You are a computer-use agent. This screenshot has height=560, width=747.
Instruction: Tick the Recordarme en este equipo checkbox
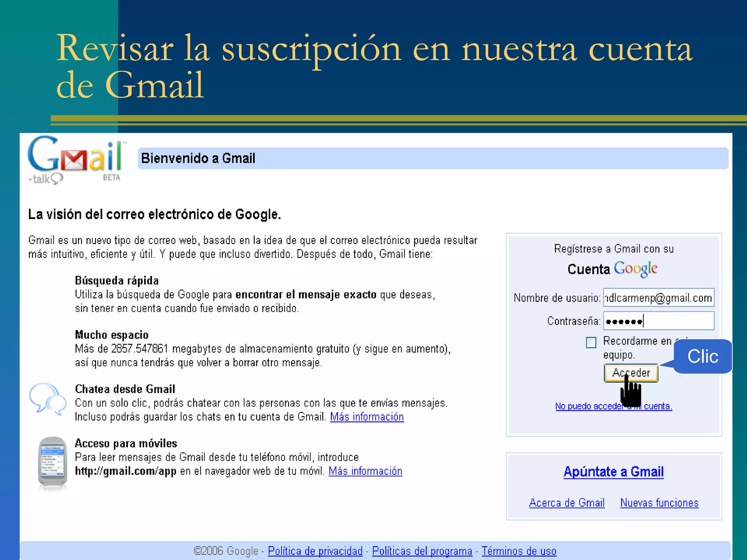pyautogui.click(x=591, y=342)
